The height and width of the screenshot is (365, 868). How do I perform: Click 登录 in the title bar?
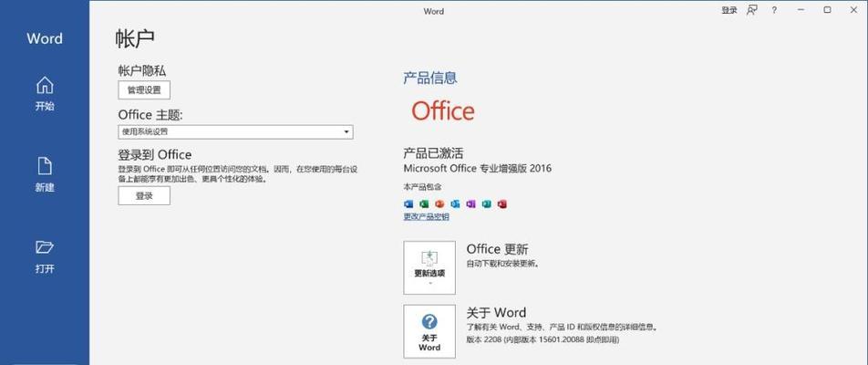(729, 10)
